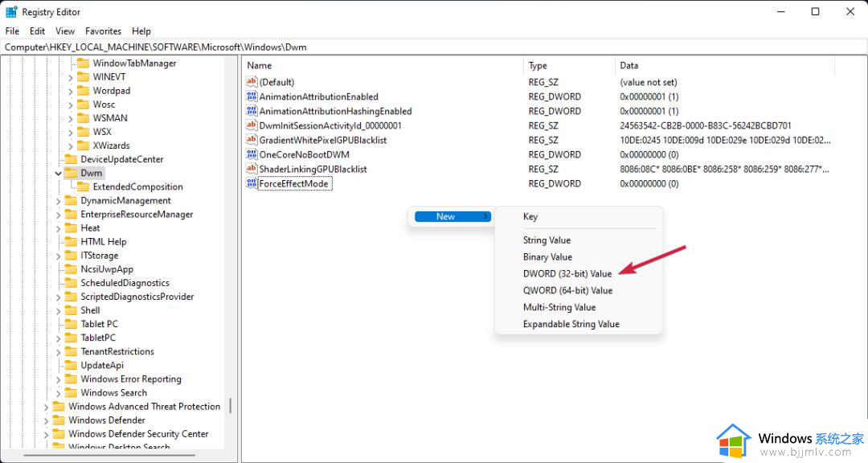Click the Shell folder icon
Screen dimensions: 868x463
[71, 310]
